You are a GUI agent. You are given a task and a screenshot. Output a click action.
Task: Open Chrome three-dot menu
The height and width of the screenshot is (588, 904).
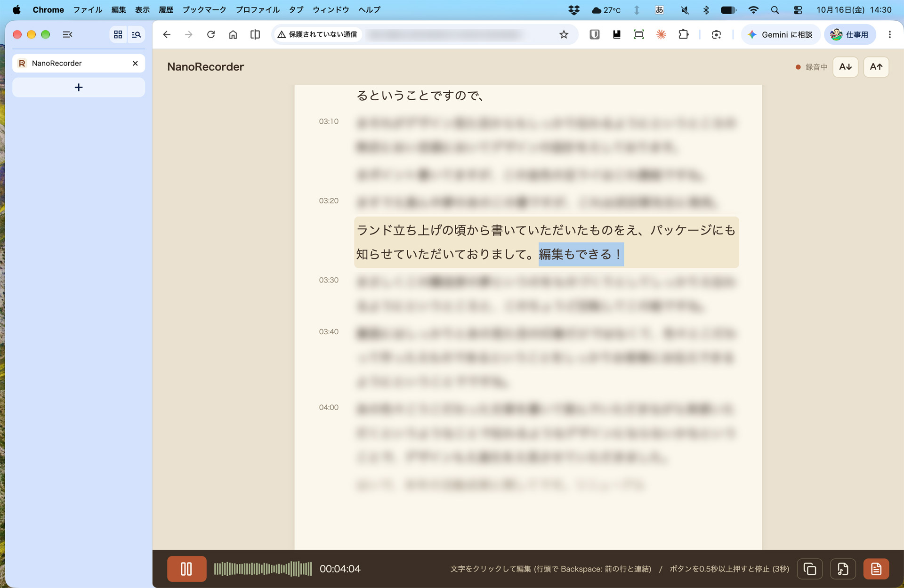889,34
